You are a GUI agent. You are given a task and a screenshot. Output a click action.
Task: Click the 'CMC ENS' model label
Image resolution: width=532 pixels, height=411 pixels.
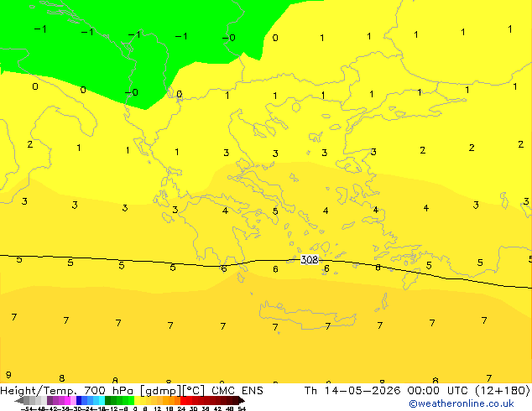pyautogui.click(x=237, y=391)
